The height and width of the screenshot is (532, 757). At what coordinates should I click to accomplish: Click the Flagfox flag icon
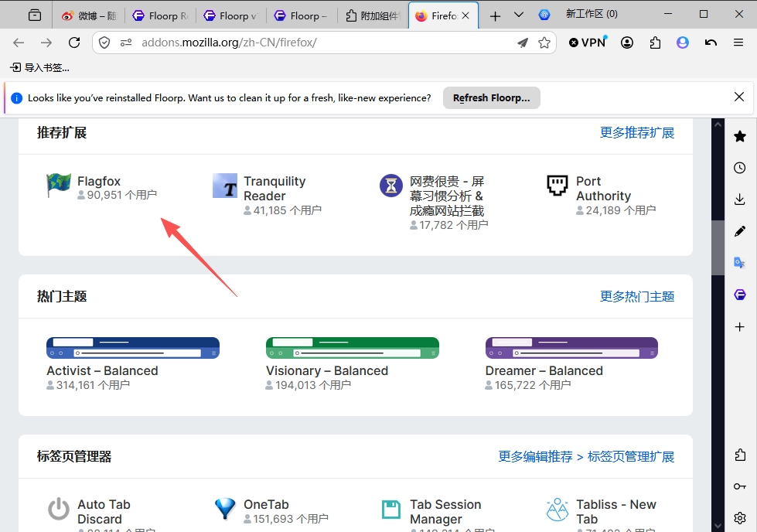coord(59,186)
